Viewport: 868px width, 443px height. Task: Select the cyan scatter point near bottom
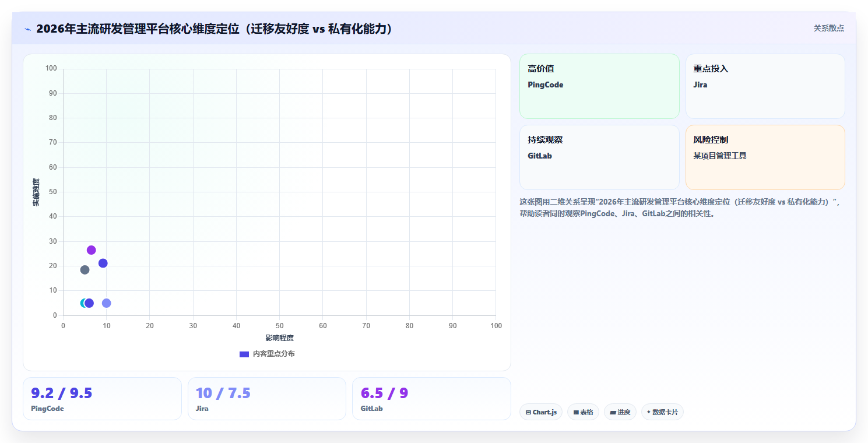pyautogui.click(x=83, y=303)
